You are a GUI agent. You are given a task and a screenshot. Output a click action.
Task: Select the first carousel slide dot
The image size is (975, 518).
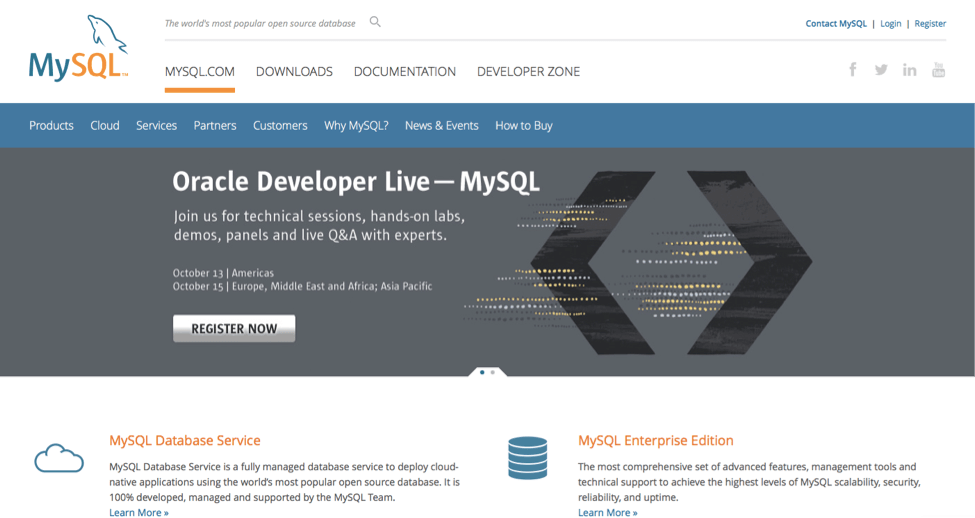(x=482, y=372)
